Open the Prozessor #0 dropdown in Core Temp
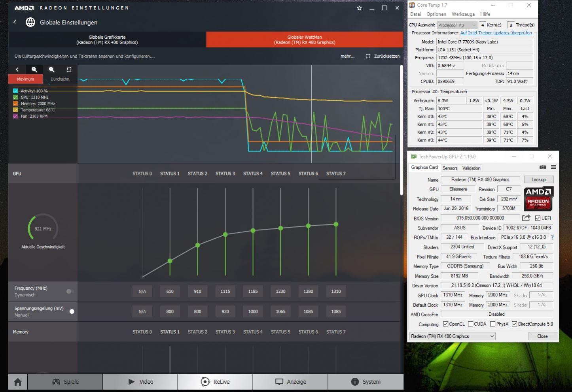This screenshot has height=392, width=572. 457,25
